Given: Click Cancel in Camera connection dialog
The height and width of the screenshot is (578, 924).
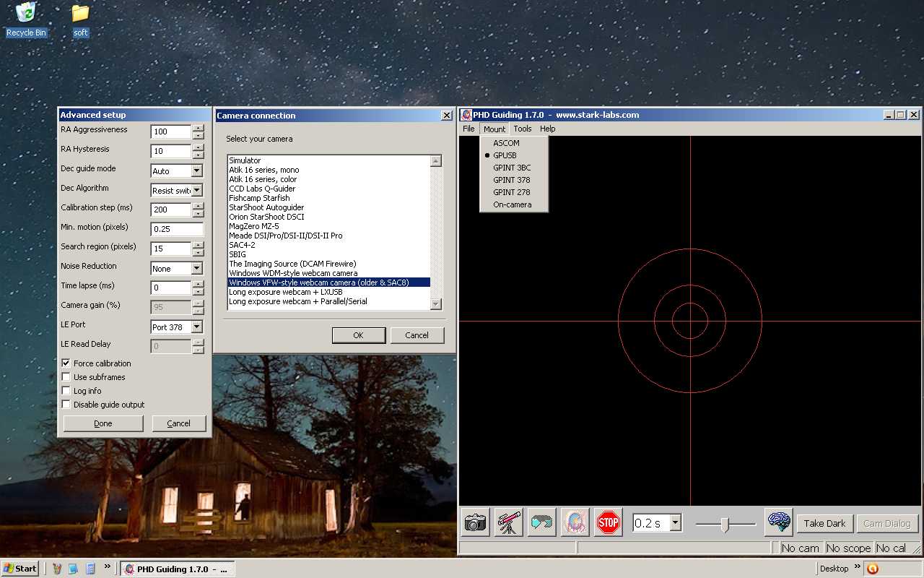Looking at the screenshot, I should [x=417, y=335].
